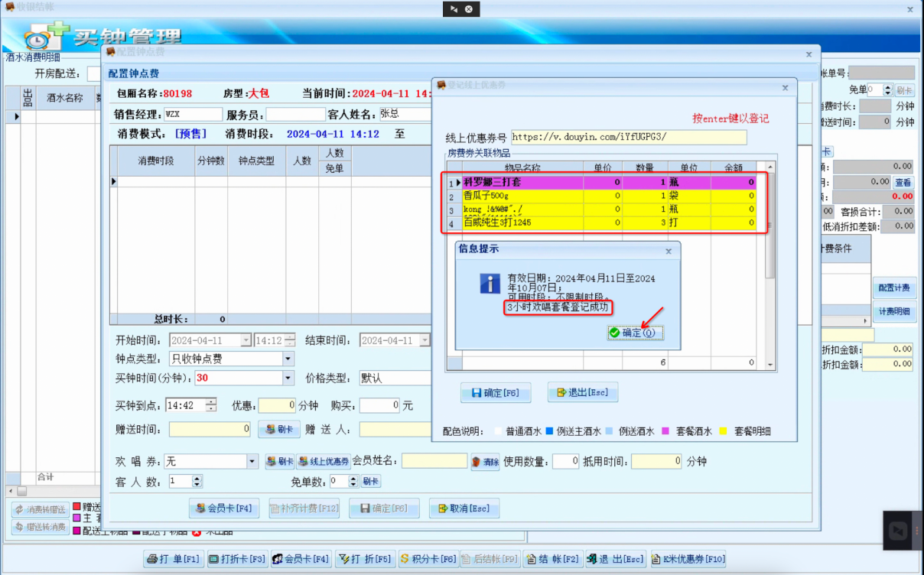Screen dimensions: 924x575
Task: Click 计费明细 button on the right panel
Action: pos(893,312)
